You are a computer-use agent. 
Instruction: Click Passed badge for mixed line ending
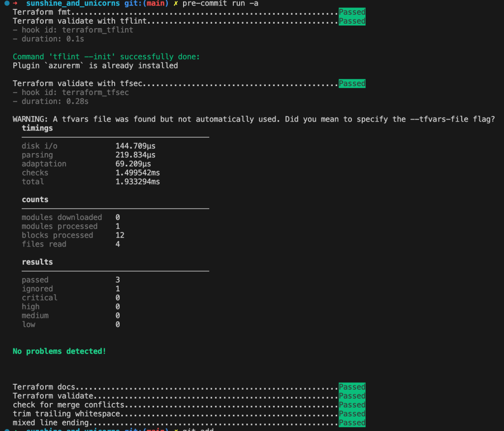(x=352, y=423)
